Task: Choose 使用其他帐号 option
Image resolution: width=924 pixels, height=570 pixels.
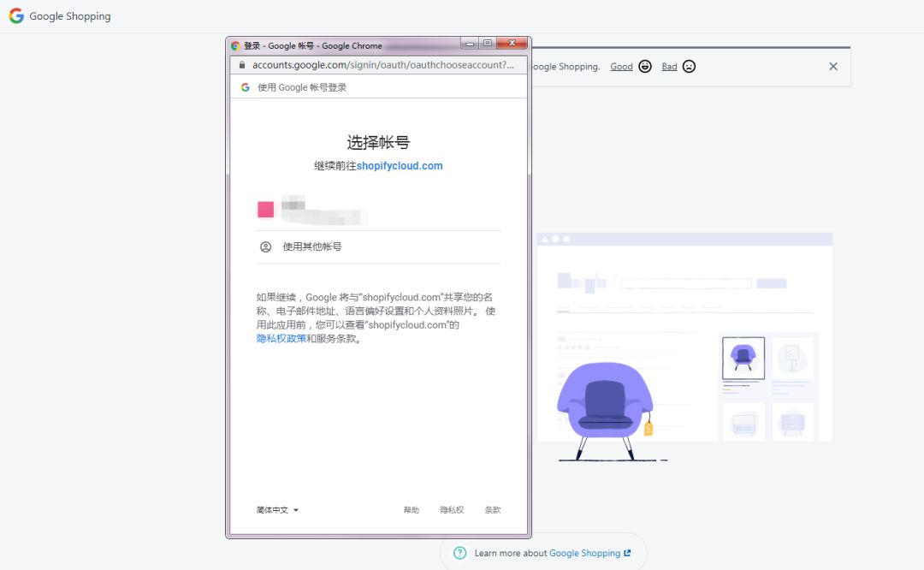Action: click(x=378, y=247)
